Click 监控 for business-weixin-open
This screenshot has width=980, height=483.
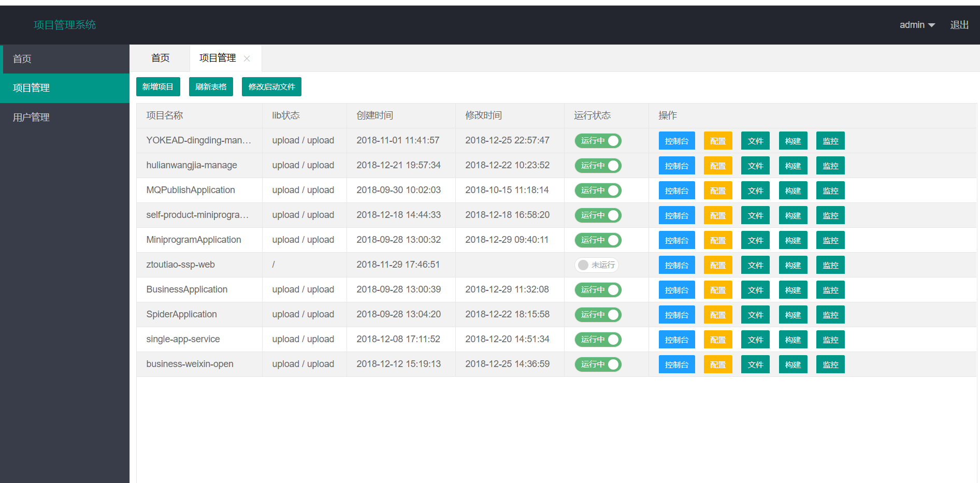tap(830, 364)
